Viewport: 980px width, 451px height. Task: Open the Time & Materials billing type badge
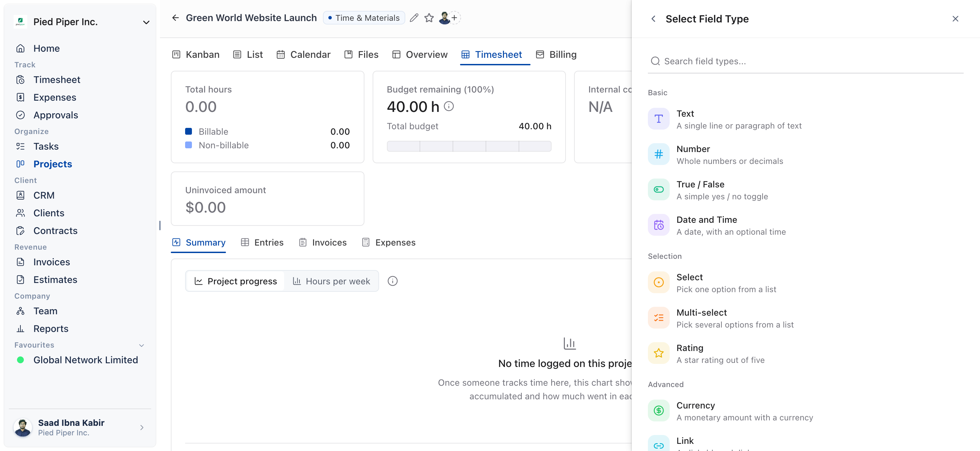point(364,18)
